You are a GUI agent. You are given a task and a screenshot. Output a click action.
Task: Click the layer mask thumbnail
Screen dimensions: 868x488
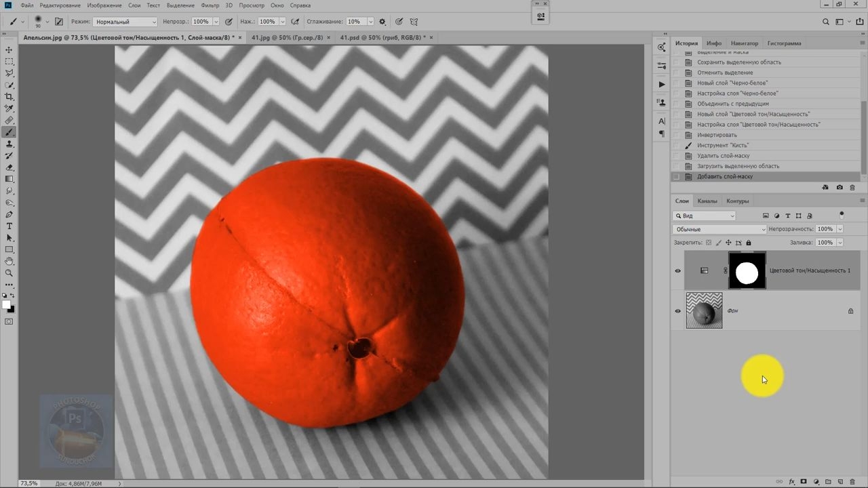point(747,271)
